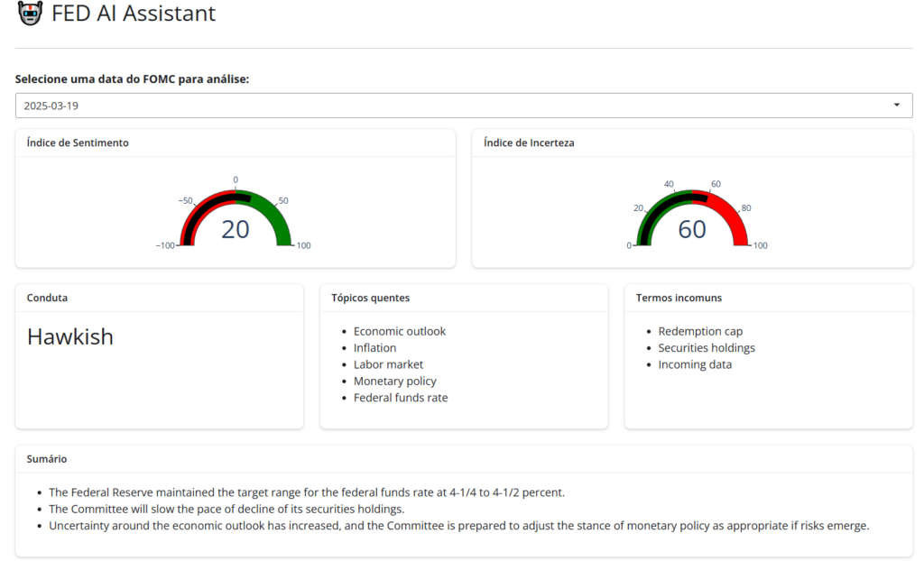Click the -100 label on Sentiment gauge

point(165,245)
